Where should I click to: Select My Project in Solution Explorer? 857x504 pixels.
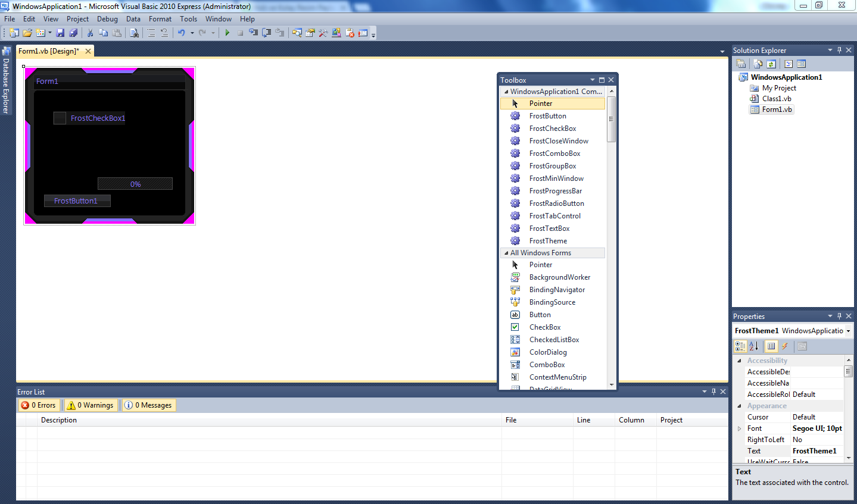pyautogui.click(x=779, y=88)
